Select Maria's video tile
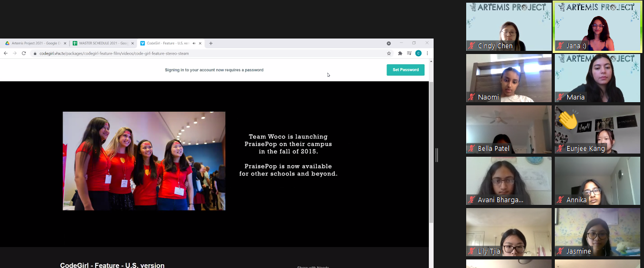 [597, 78]
